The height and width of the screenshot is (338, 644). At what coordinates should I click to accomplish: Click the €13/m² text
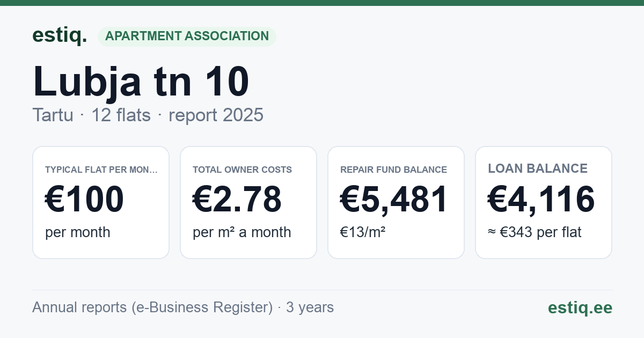coord(363,232)
